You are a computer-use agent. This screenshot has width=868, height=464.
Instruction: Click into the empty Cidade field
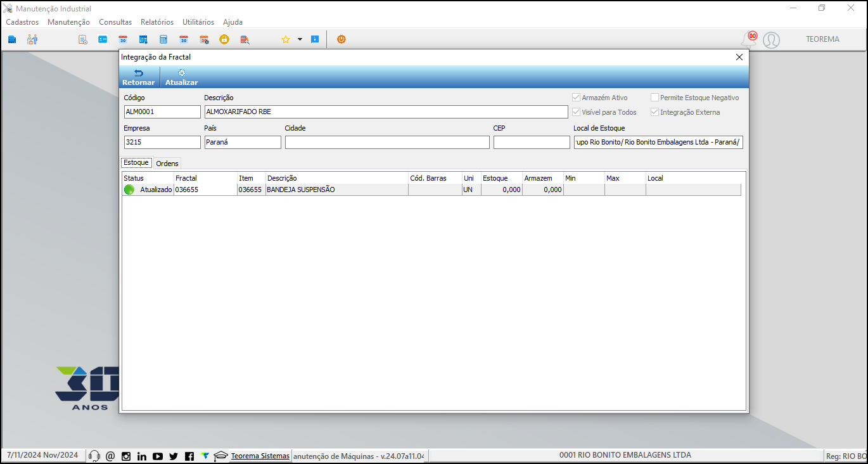click(x=387, y=142)
